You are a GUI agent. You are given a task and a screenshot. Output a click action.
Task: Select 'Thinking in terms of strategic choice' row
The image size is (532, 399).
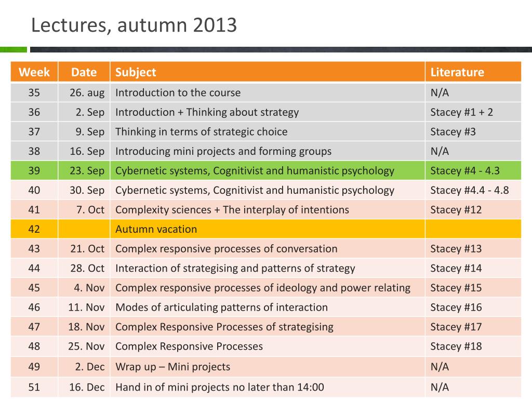click(x=266, y=131)
